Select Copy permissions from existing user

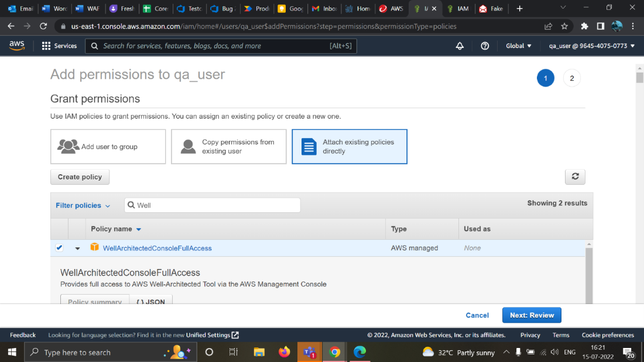tap(229, 147)
